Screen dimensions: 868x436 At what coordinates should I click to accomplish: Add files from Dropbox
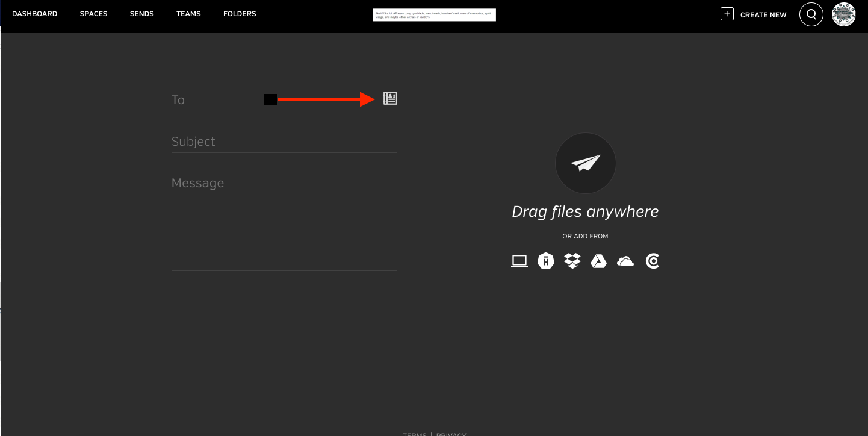coord(572,261)
